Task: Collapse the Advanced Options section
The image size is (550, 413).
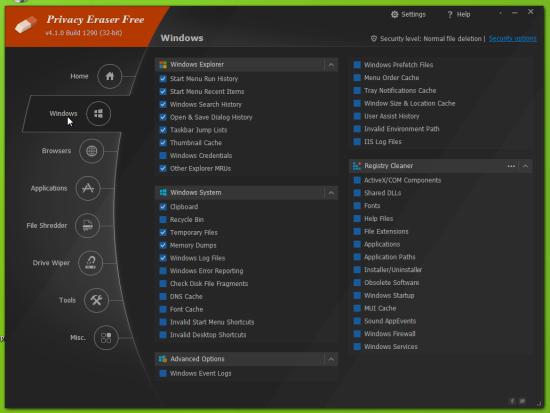Action: pos(331,359)
